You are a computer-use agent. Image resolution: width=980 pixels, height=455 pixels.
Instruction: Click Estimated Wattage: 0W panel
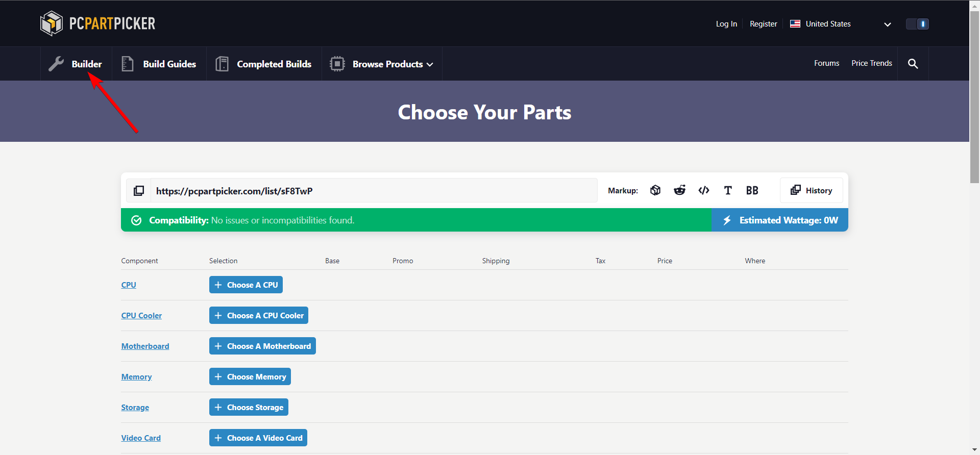tap(780, 220)
